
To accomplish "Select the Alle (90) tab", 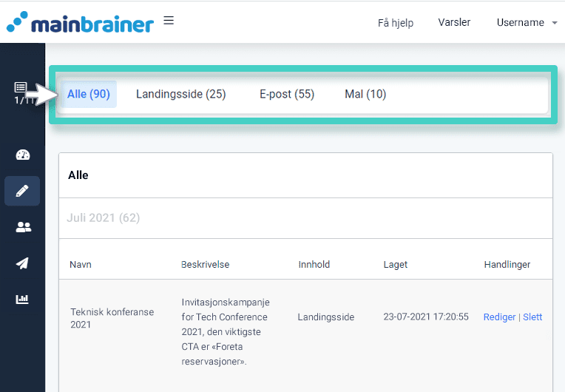I will tap(89, 94).
